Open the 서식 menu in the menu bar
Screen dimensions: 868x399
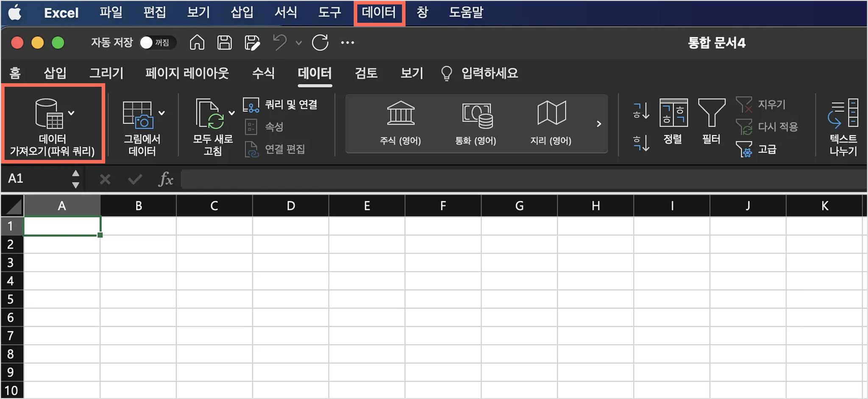coord(286,12)
